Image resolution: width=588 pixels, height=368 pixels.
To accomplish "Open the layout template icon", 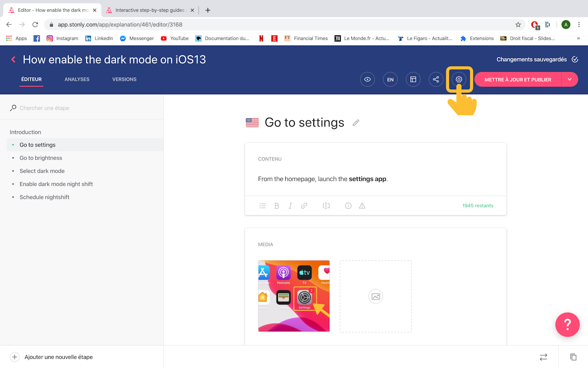I will [413, 80].
